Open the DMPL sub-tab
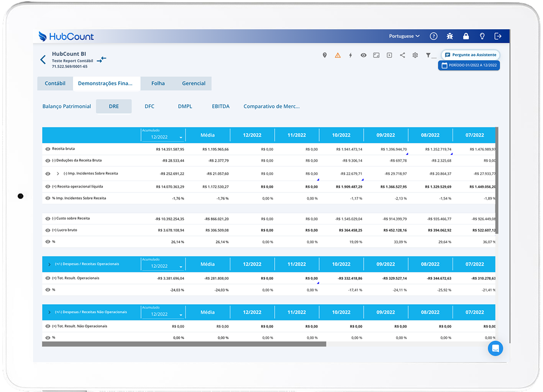 (185, 106)
